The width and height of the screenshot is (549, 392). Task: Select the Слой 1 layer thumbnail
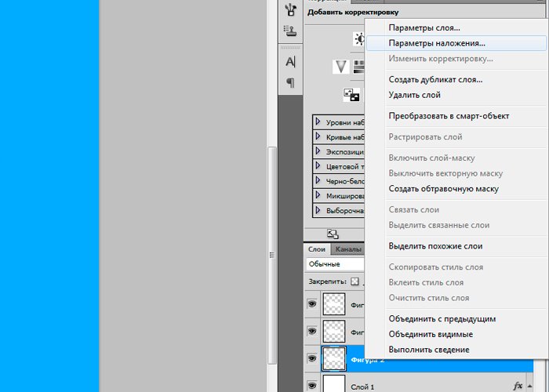335,384
